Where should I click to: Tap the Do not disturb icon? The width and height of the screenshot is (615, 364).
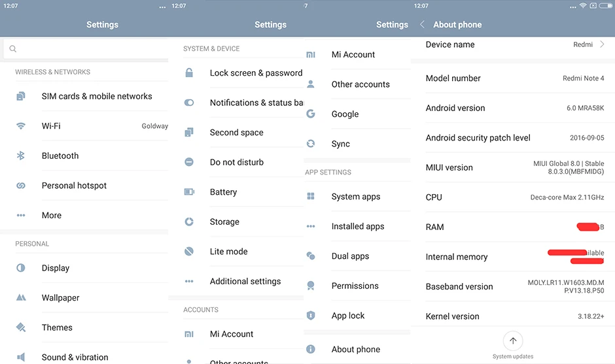(189, 162)
